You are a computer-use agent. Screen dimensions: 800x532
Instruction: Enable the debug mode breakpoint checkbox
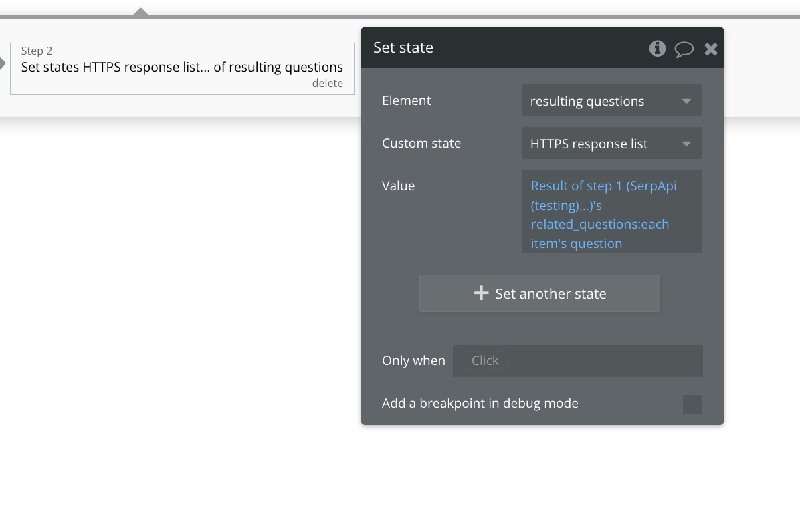tap(692, 404)
